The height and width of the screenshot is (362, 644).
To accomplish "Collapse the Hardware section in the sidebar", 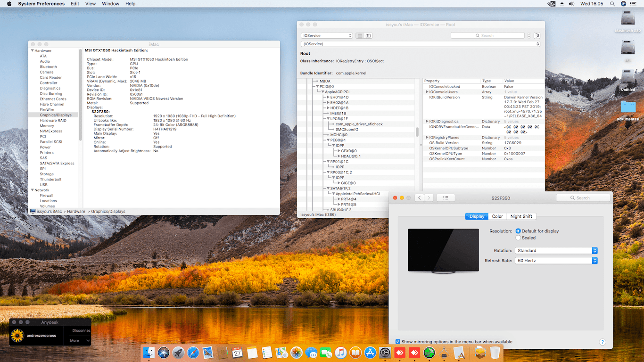I will click(33, 51).
